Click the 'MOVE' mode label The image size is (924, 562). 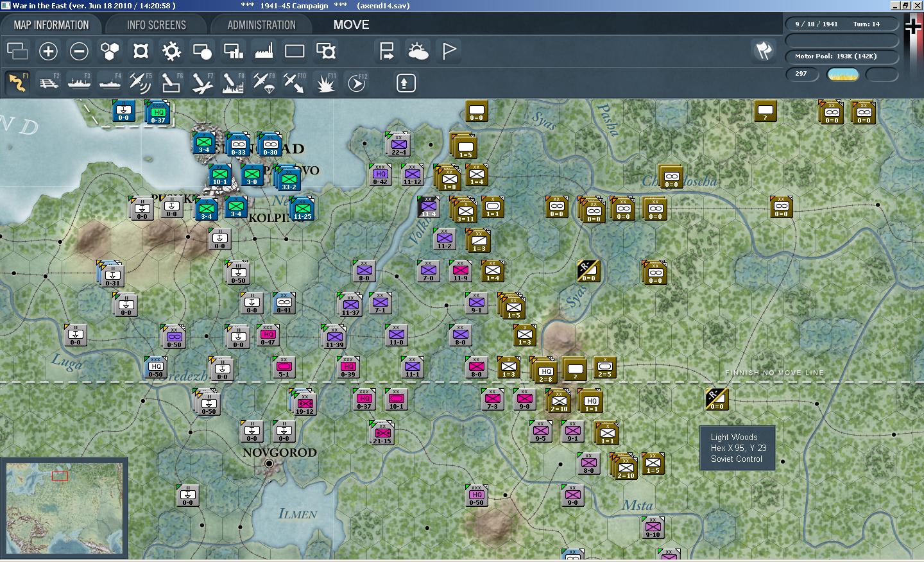351,25
